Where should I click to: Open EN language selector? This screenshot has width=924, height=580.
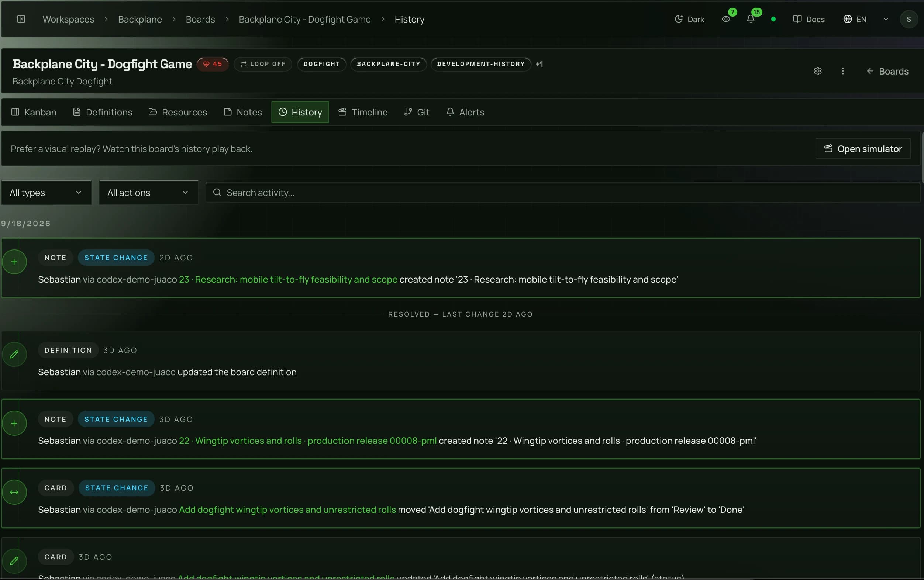855,19
